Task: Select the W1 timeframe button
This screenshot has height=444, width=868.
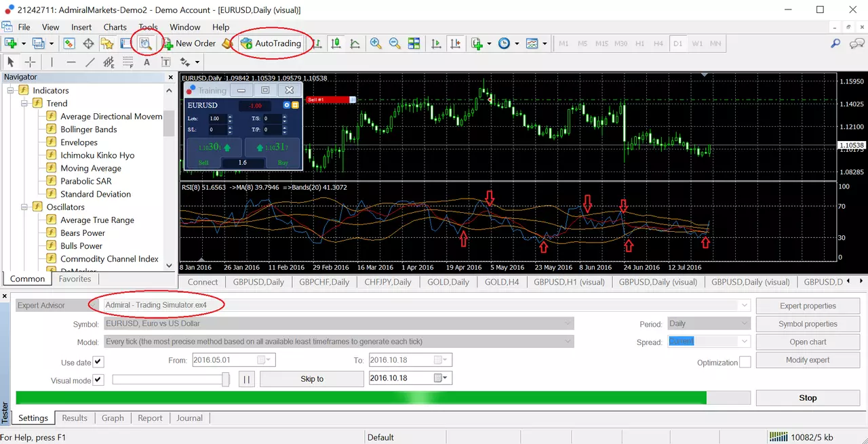Action: 696,43
